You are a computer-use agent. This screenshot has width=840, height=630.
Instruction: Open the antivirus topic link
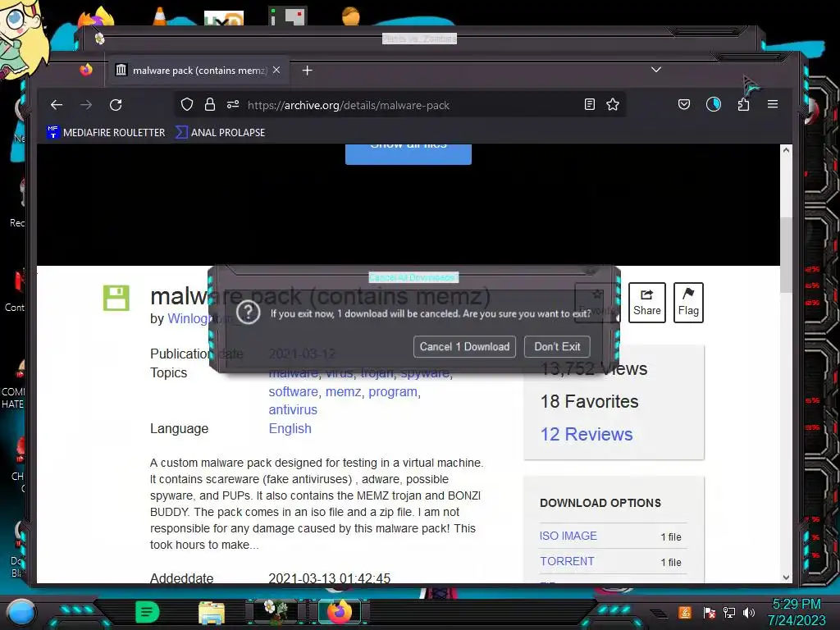tap(293, 410)
